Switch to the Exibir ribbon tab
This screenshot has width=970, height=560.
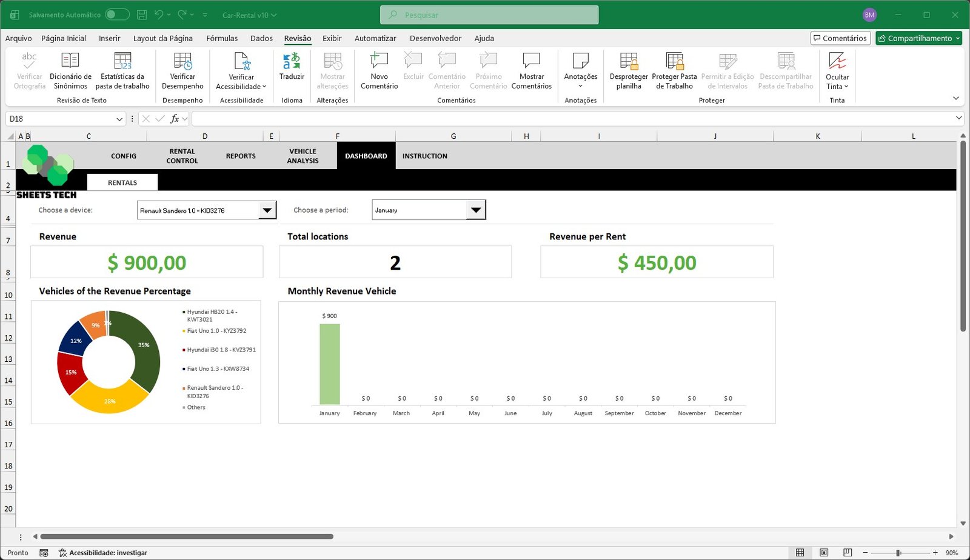click(332, 38)
